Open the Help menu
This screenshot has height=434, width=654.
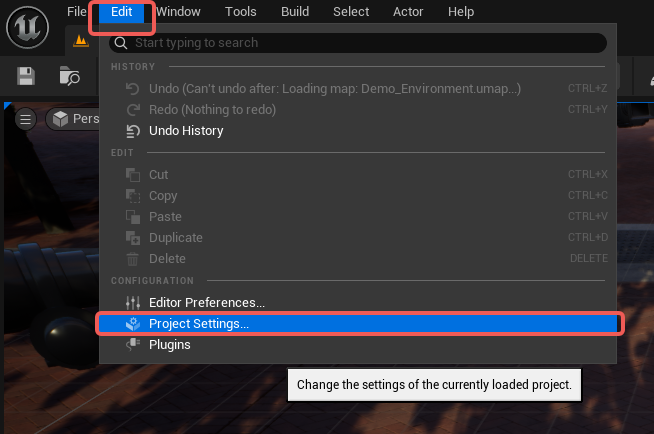tap(461, 12)
